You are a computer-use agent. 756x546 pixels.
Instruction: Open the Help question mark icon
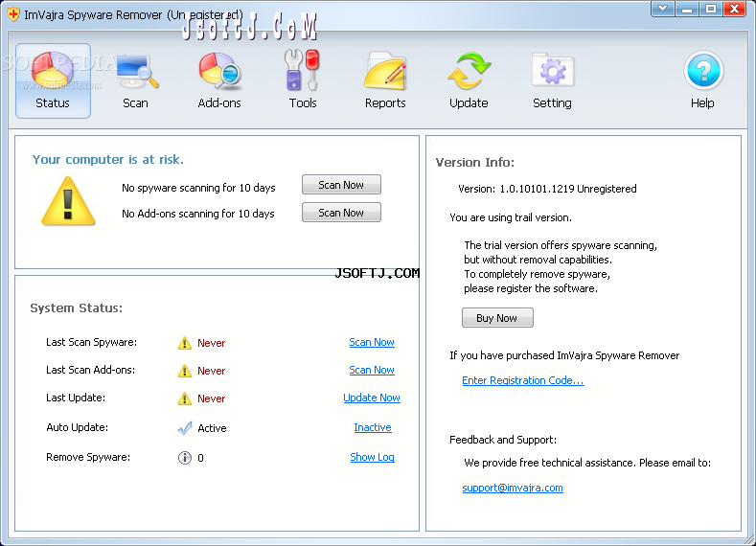point(703,71)
